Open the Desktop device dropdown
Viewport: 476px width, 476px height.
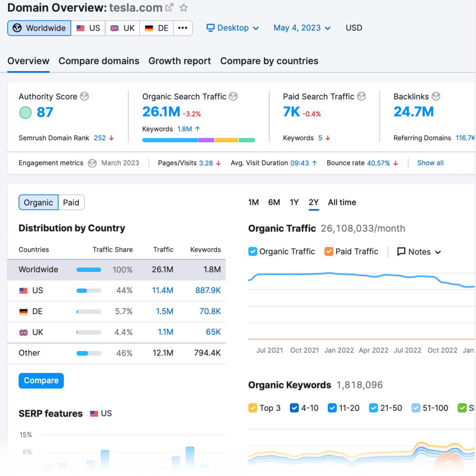coord(232,28)
